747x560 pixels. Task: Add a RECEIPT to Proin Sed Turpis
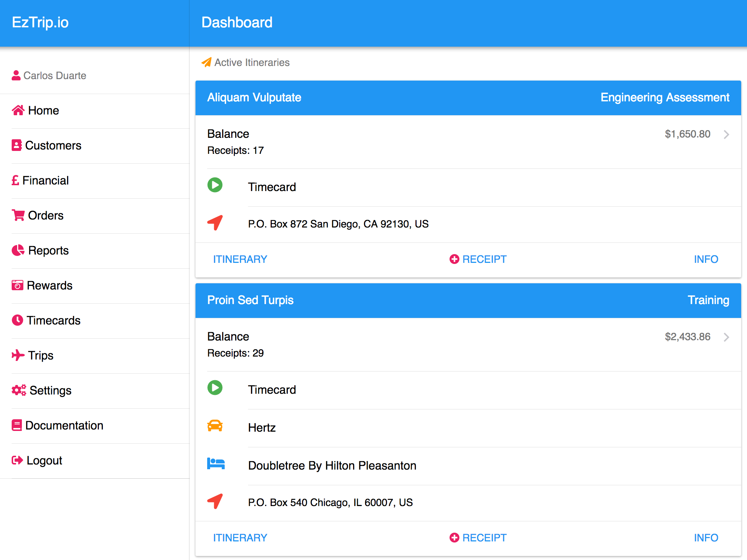(478, 538)
